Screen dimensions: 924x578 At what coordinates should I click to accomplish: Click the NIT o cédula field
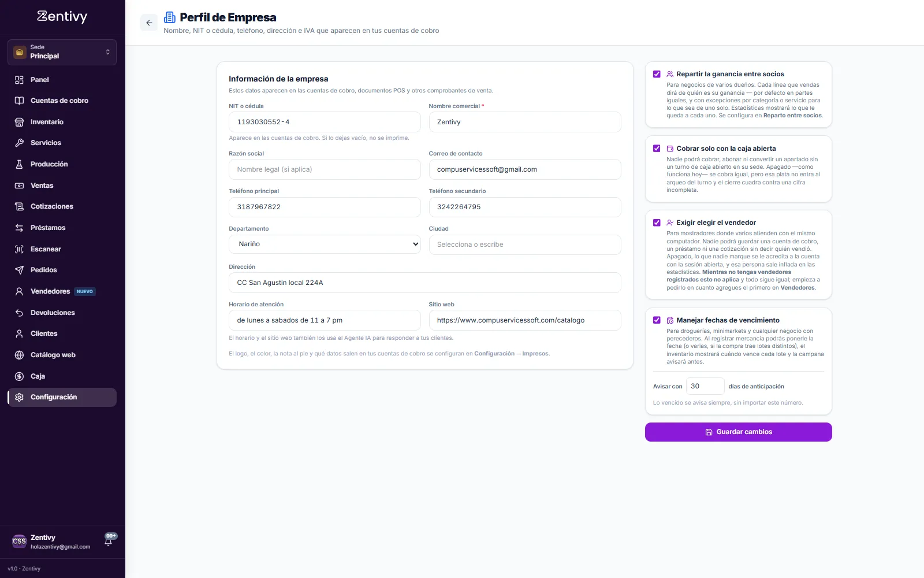325,122
